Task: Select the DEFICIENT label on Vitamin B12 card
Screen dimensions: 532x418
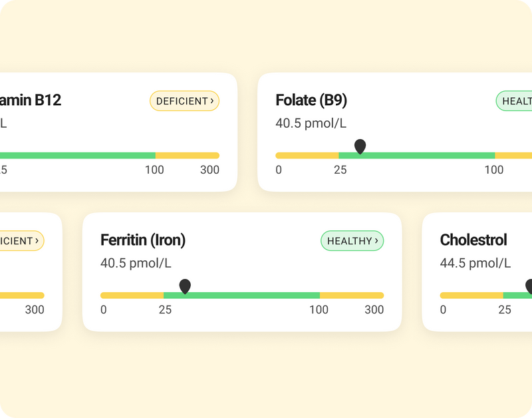Action: (182, 101)
